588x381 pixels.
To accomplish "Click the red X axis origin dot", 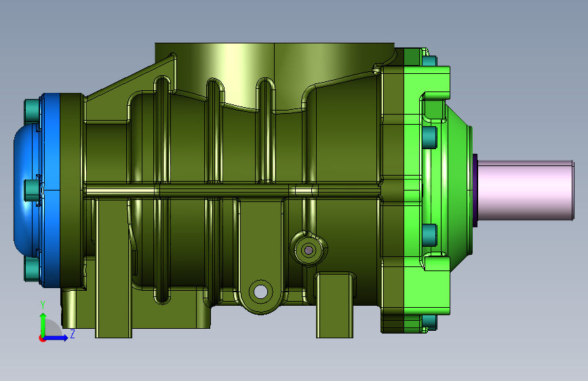I will pyautogui.click(x=42, y=338).
